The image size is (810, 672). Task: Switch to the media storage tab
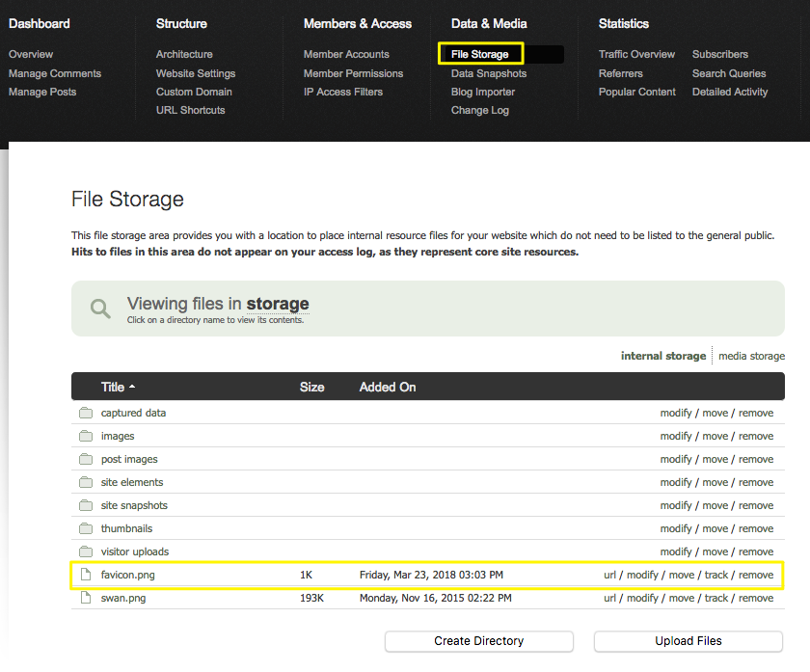(x=751, y=356)
